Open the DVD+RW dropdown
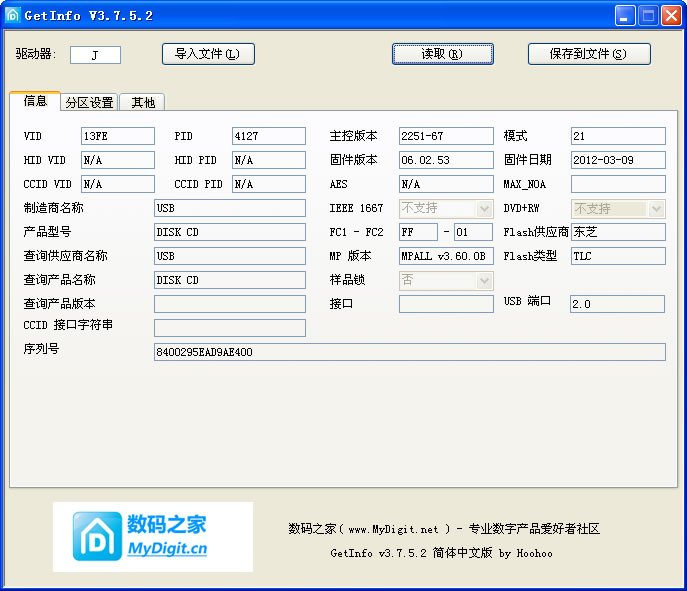Screen dimensions: 687x591 pyautogui.click(x=657, y=208)
